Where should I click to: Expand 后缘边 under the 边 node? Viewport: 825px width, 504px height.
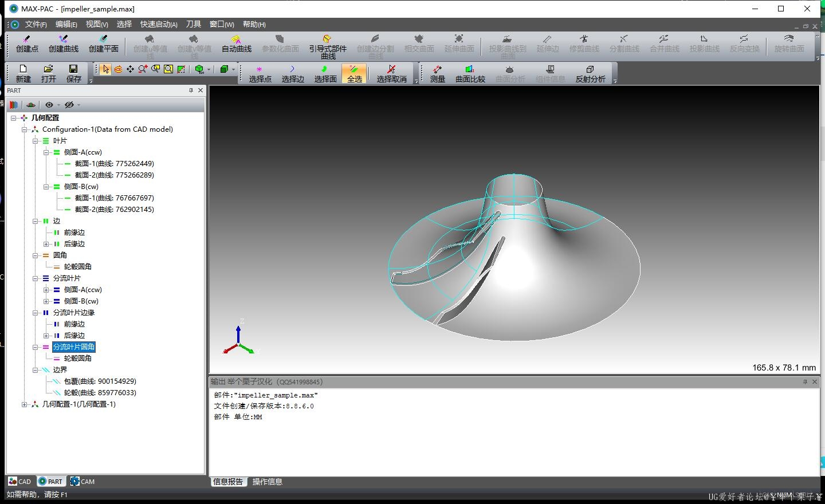pos(46,244)
